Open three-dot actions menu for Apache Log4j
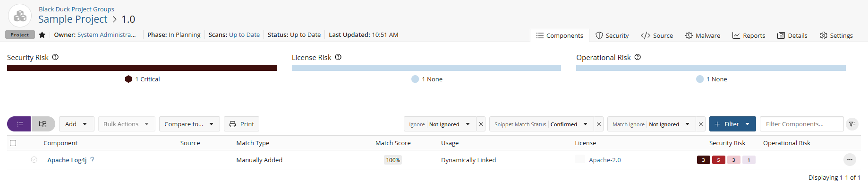 (x=850, y=160)
